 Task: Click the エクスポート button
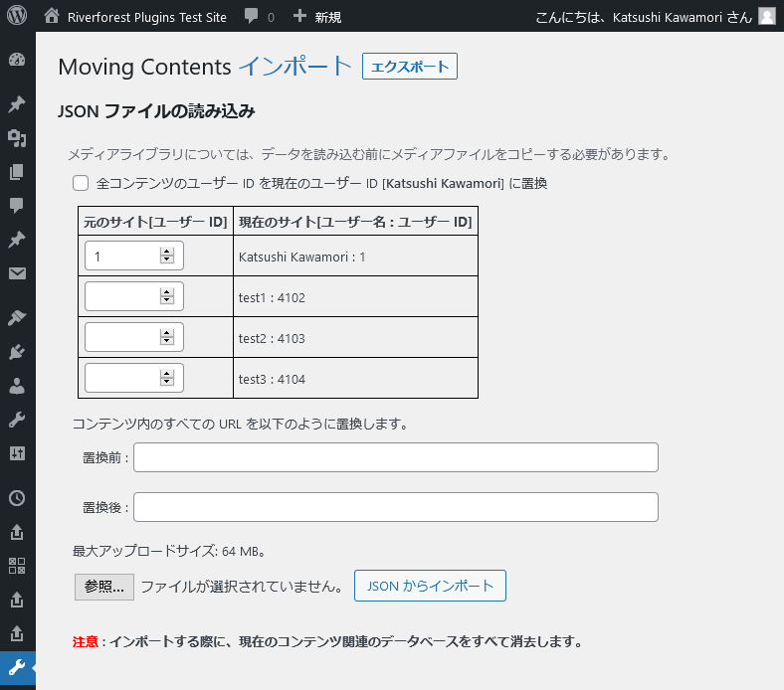click(409, 67)
